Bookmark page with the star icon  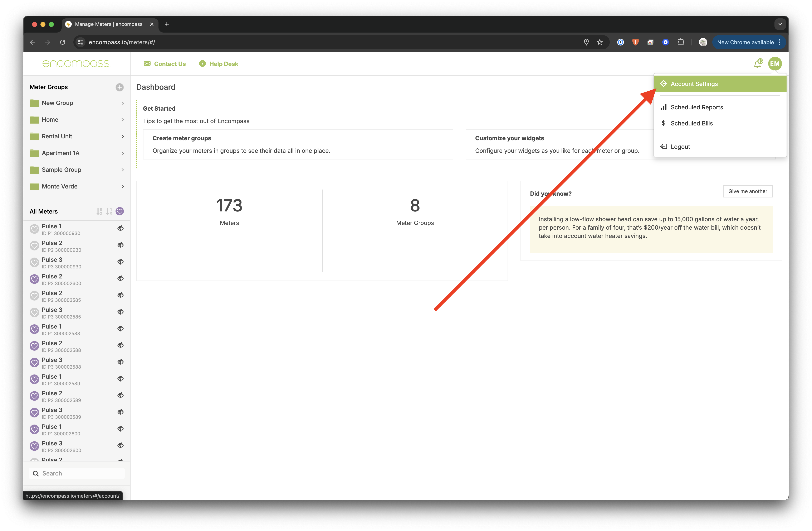click(600, 42)
